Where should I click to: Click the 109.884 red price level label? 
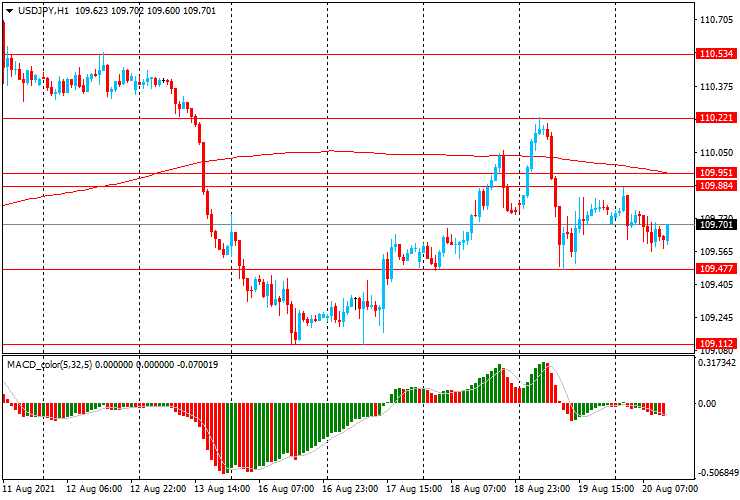click(x=716, y=186)
